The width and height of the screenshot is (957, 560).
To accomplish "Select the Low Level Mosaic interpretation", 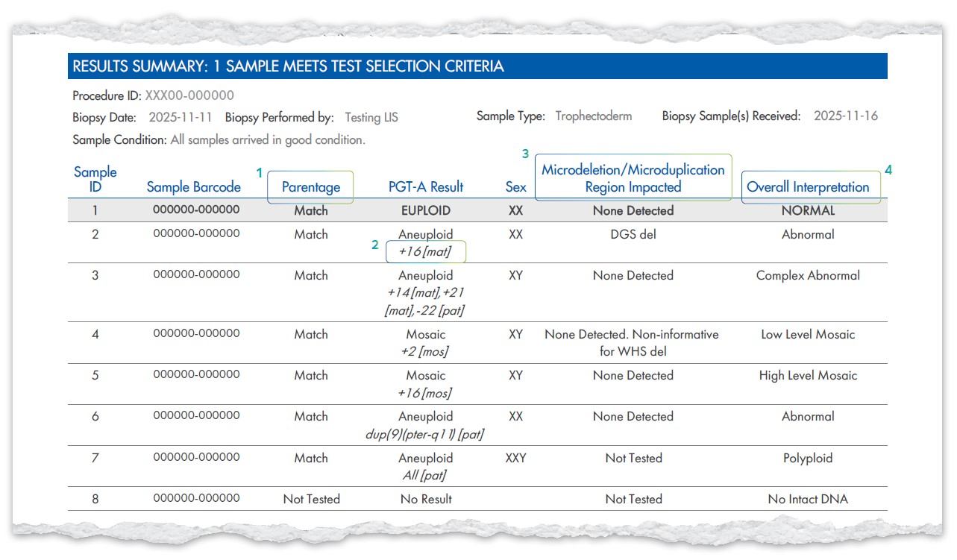I will 808,334.
